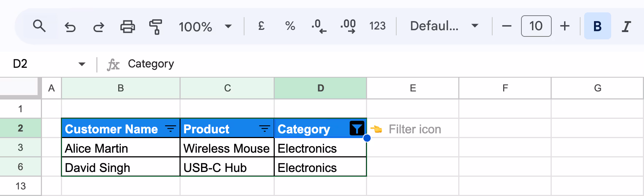This screenshot has width=644, height=196.
Task: Open the name box dropdown arrow
Action: pyautogui.click(x=82, y=64)
